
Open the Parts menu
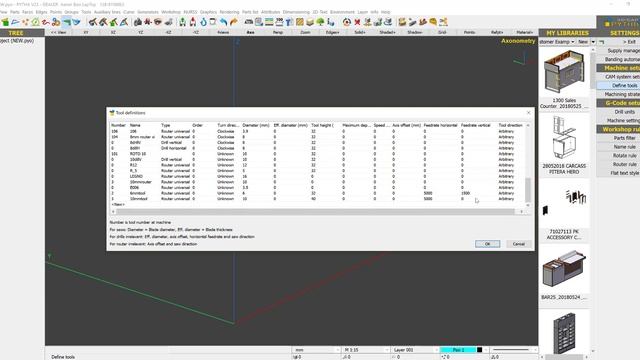click(x=15, y=12)
